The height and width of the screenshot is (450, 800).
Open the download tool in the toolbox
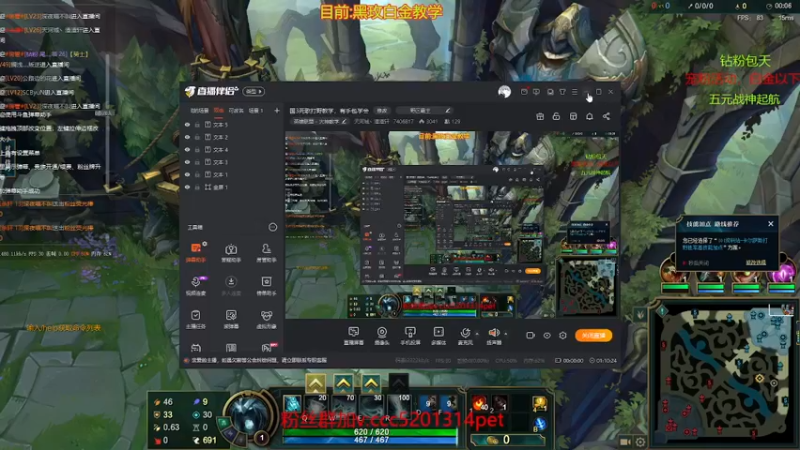[x=231, y=285]
